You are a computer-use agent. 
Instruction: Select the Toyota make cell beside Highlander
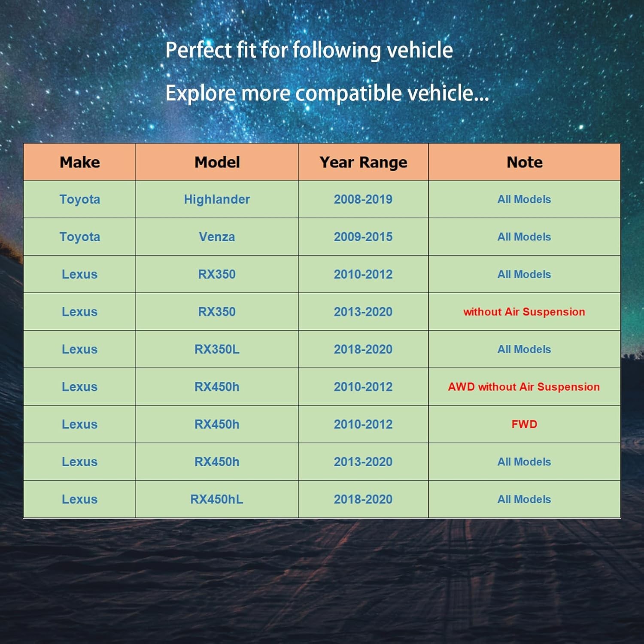79,199
